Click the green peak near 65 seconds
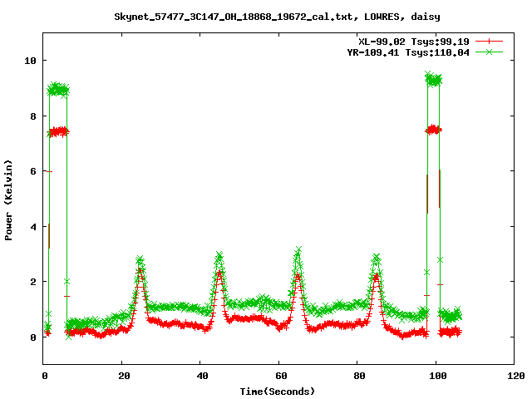Viewport: 532px width, 399px height. [298, 251]
